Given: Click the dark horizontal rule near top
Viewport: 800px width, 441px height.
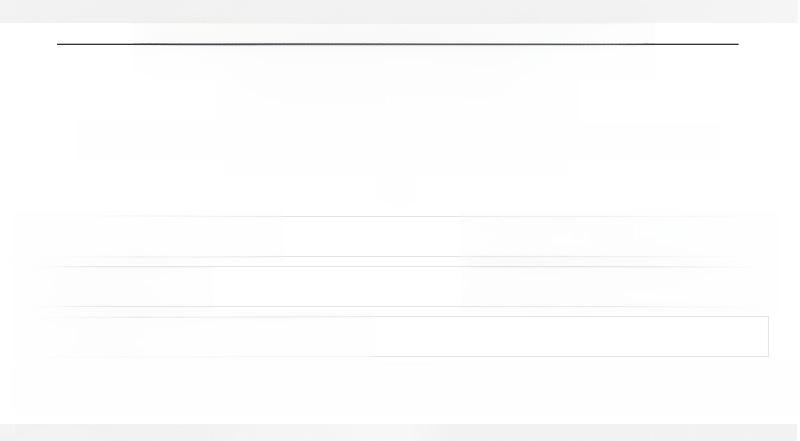Looking at the screenshot, I should [x=397, y=44].
